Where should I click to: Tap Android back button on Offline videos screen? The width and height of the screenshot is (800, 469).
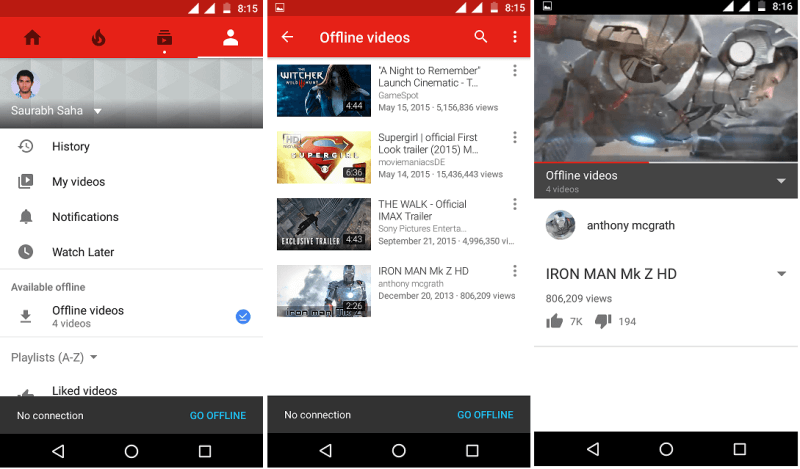point(326,450)
